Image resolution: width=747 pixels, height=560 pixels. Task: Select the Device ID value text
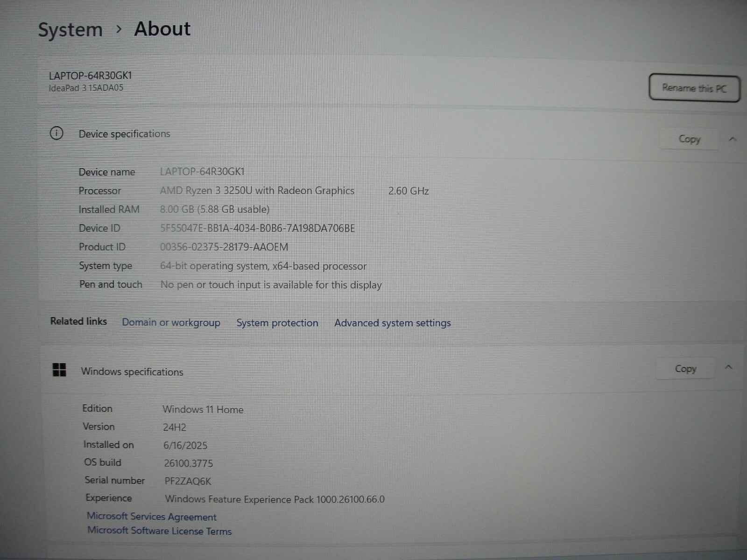tap(257, 228)
